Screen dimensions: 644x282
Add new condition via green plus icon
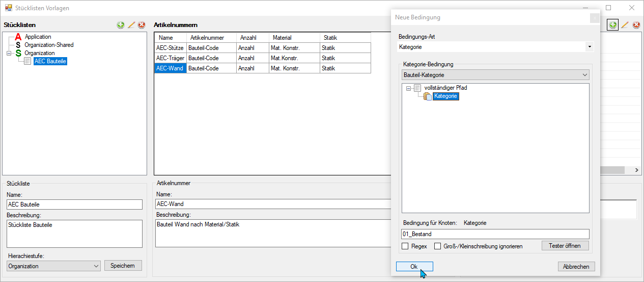(613, 25)
